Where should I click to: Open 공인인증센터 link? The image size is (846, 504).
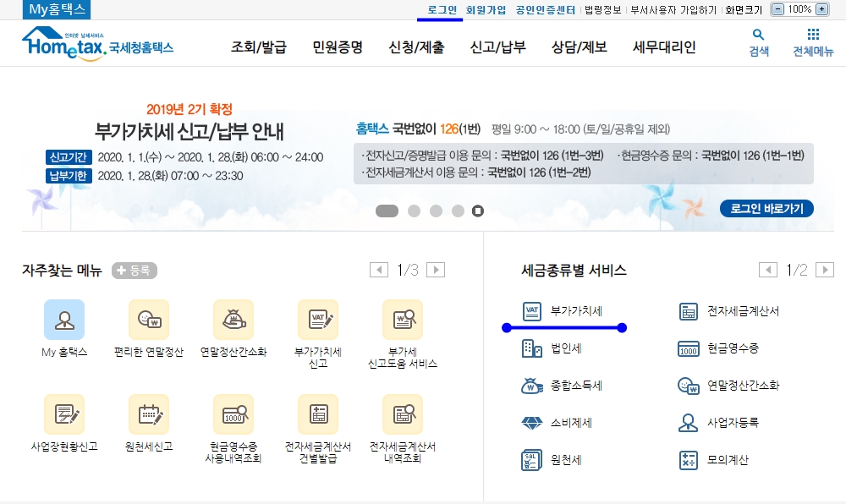click(546, 9)
